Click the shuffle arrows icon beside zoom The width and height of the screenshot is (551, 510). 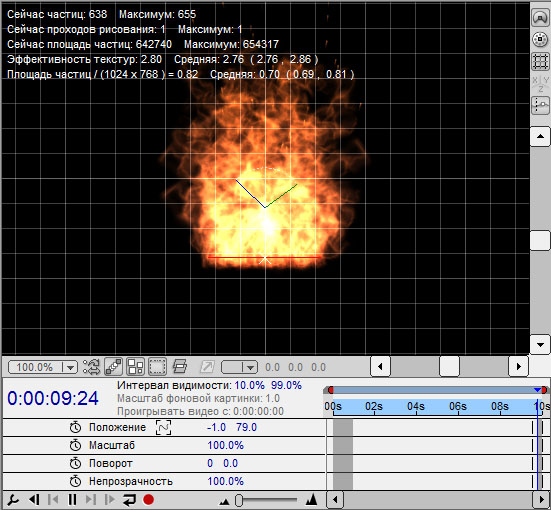click(x=91, y=367)
